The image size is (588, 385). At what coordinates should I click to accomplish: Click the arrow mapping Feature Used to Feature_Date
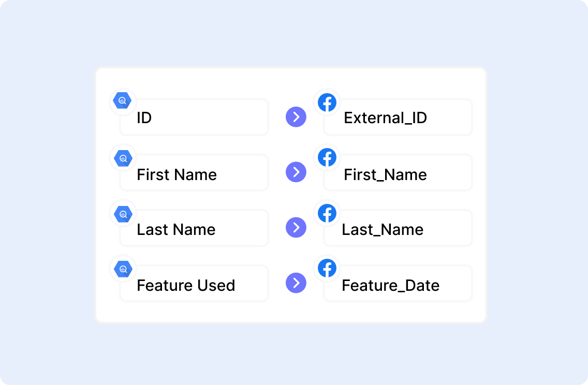[x=296, y=283]
